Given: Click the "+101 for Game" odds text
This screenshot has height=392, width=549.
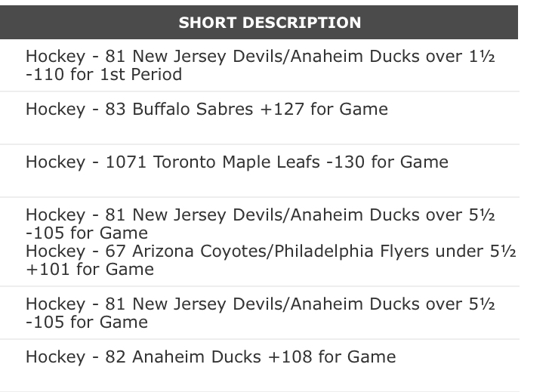Looking at the screenshot, I should tap(90, 269).
